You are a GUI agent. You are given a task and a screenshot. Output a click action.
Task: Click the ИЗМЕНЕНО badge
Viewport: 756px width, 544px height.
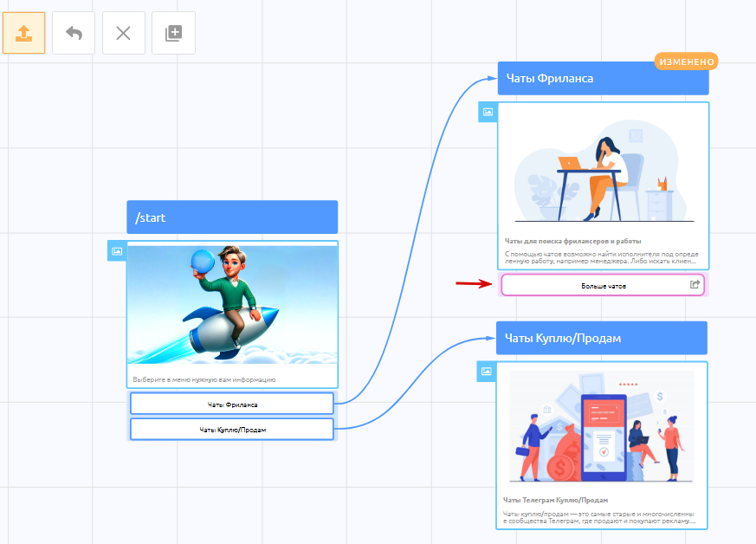pyautogui.click(x=687, y=62)
